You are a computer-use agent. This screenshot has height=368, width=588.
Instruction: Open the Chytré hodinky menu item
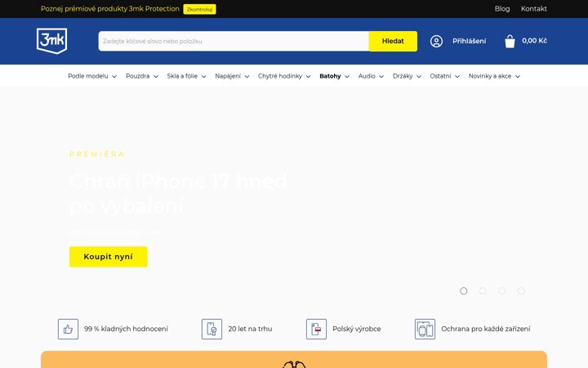(280, 76)
